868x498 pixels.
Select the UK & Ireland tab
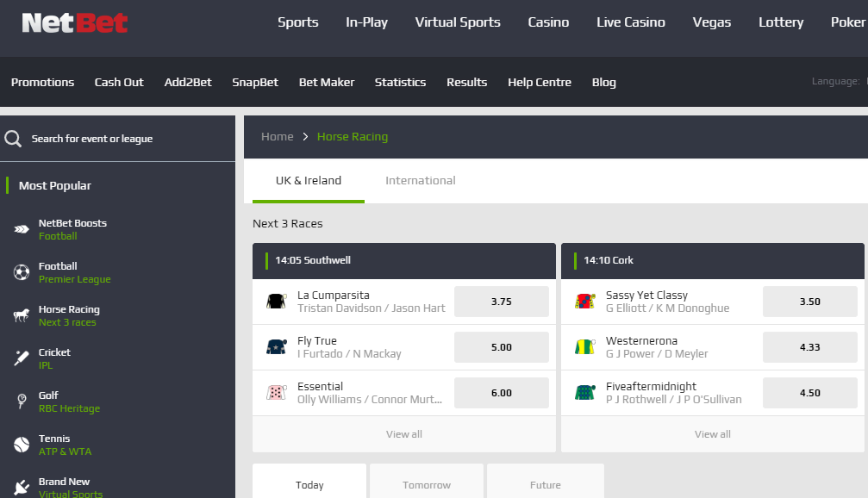(x=309, y=180)
